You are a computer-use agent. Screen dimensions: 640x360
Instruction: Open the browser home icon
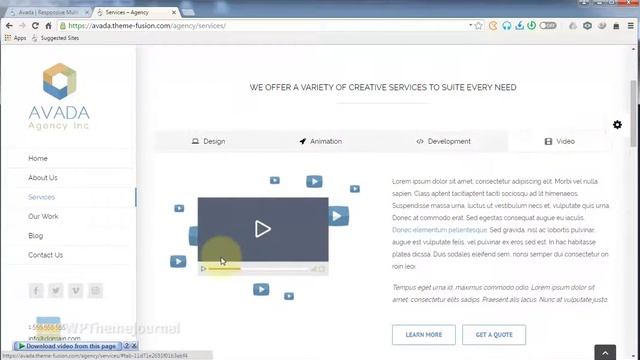tap(48, 26)
